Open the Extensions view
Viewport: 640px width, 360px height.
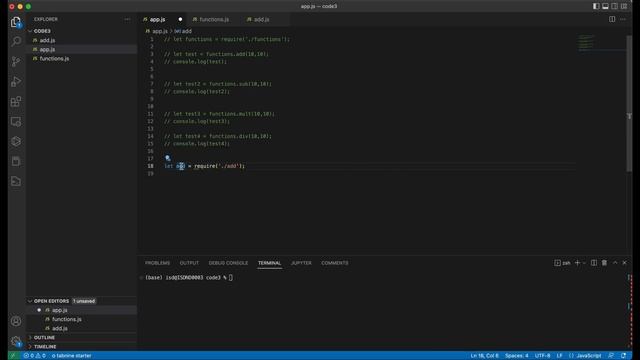(16, 101)
